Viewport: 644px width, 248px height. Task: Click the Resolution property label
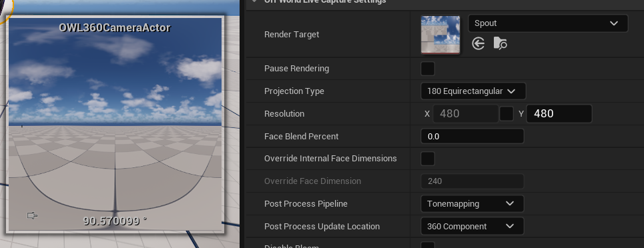coord(284,114)
